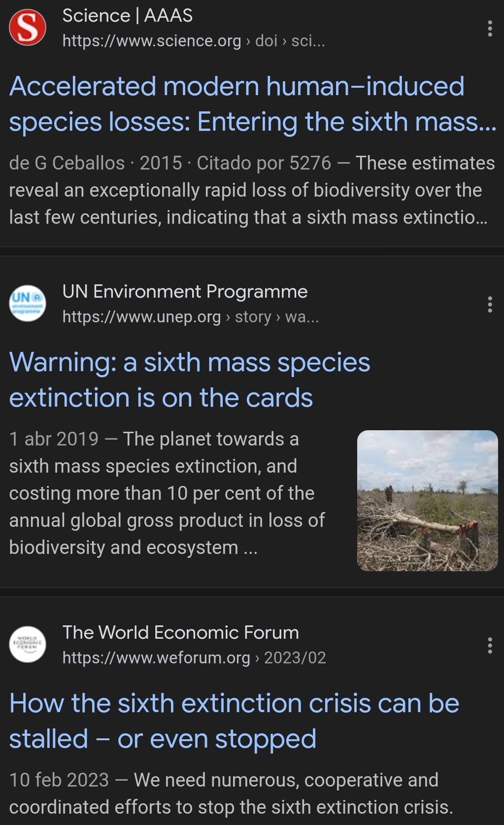Click the 'Science | AAAS' site name
The width and height of the screenshot is (504, 825).
(127, 16)
